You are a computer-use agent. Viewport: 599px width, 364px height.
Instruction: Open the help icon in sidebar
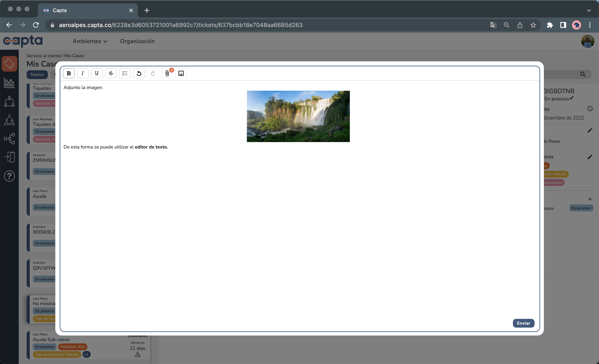tap(9, 176)
